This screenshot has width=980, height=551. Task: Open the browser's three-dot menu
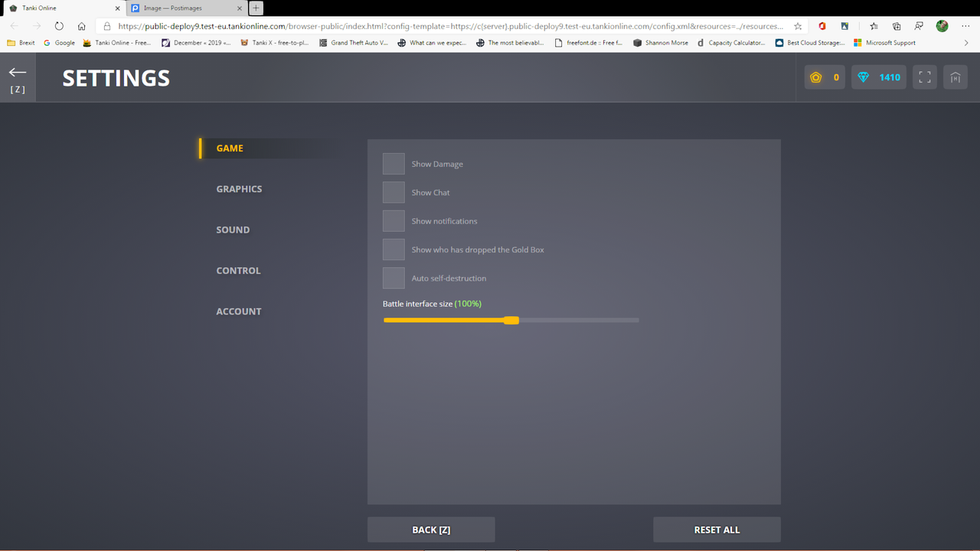(x=965, y=26)
